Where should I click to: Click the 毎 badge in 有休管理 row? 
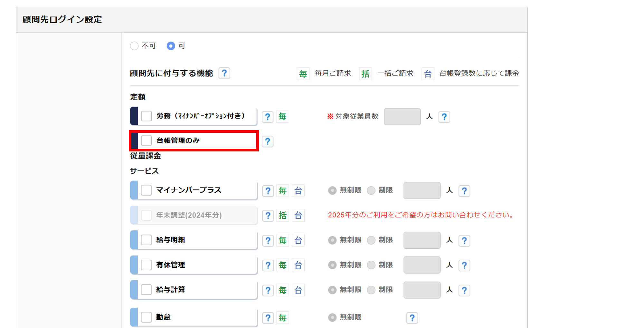[282, 265]
